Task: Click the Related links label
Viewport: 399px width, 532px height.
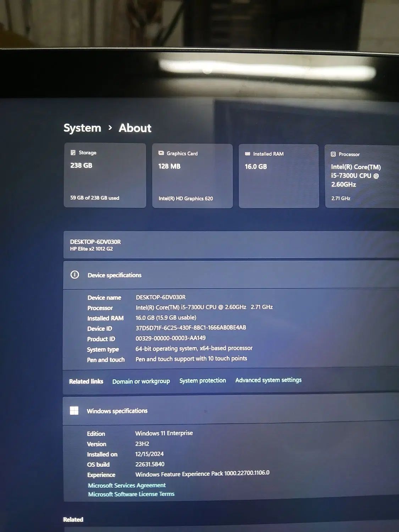Action: (86, 382)
